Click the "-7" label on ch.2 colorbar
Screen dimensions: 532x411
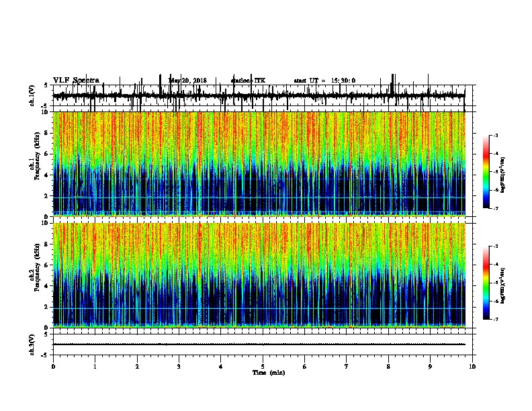495,319
